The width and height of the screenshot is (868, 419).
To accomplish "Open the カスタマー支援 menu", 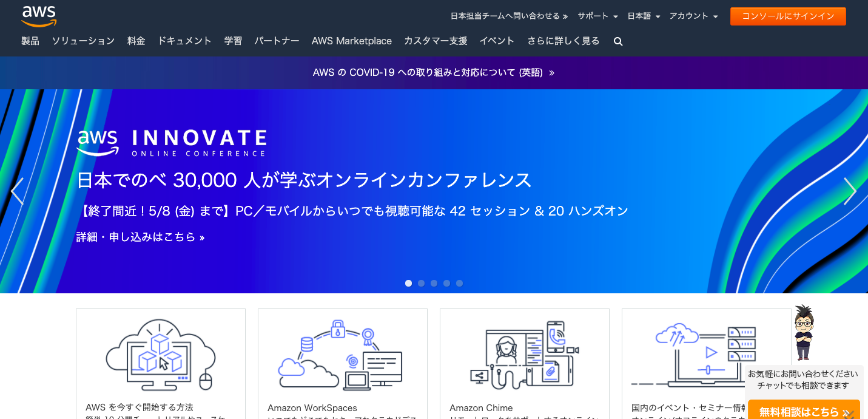I will coord(436,41).
